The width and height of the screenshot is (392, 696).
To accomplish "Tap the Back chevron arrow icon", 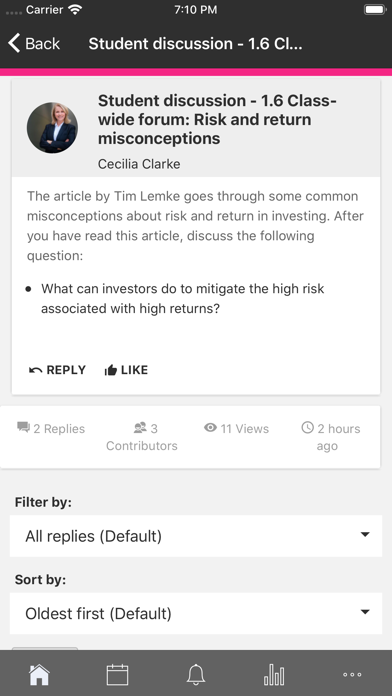I will pyautogui.click(x=14, y=44).
